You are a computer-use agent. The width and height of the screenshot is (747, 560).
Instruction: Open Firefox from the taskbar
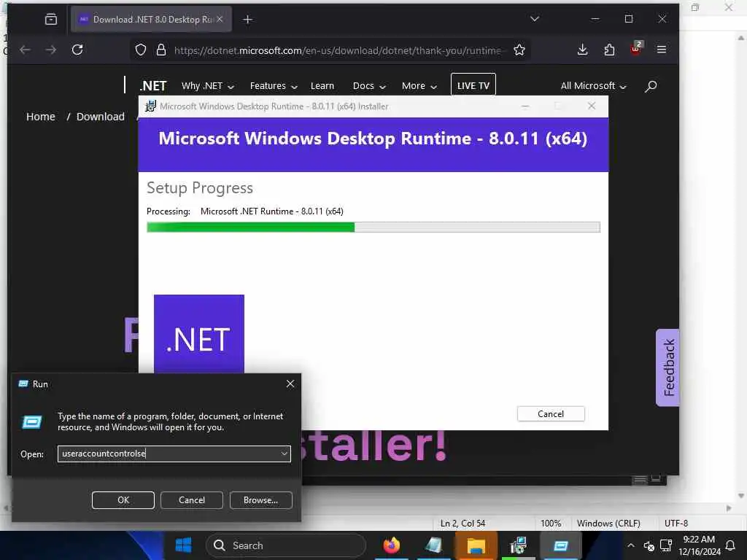coord(392,545)
